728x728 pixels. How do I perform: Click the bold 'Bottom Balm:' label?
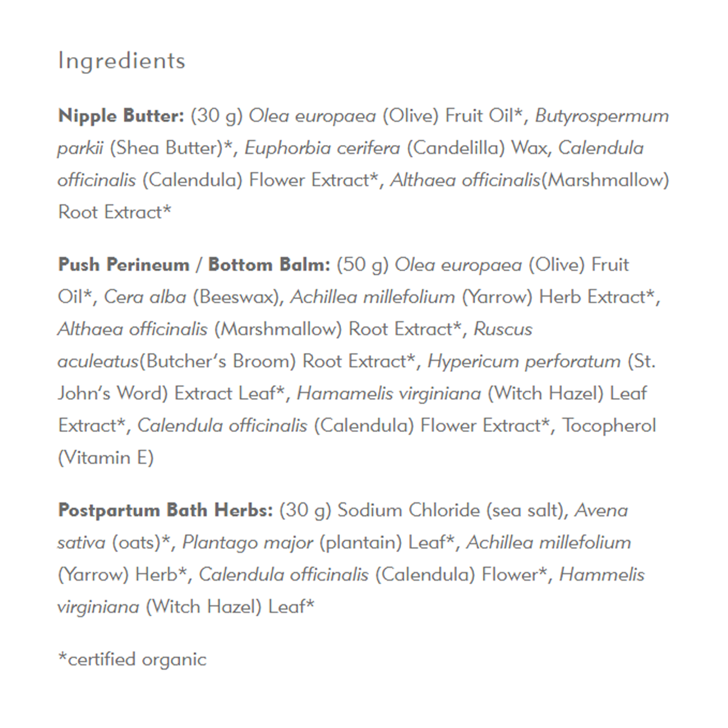tap(269, 265)
